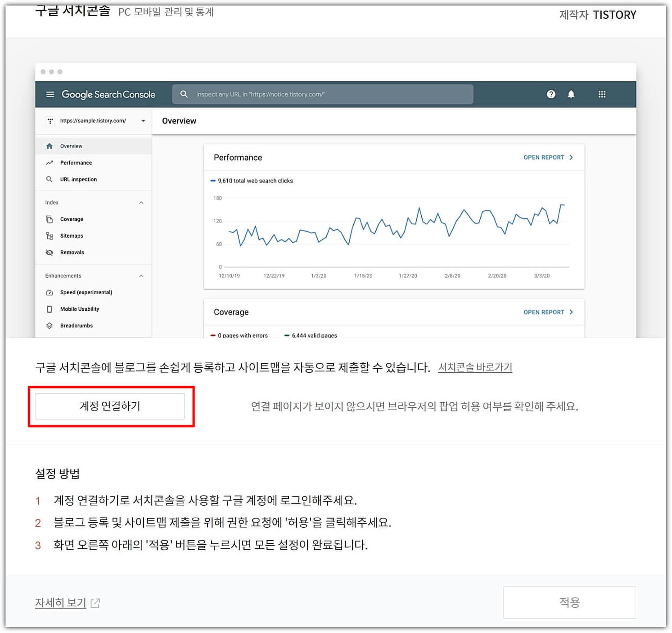The width and height of the screenshot is (672, 633).
Task: Select Breadcrumbs under Enhancements
Action: tap(76, 325)
